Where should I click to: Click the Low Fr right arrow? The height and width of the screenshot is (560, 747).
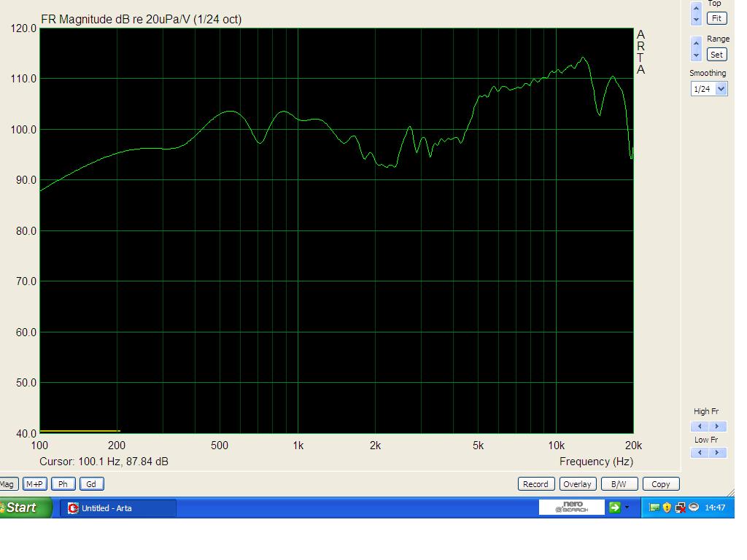[717, 452]
